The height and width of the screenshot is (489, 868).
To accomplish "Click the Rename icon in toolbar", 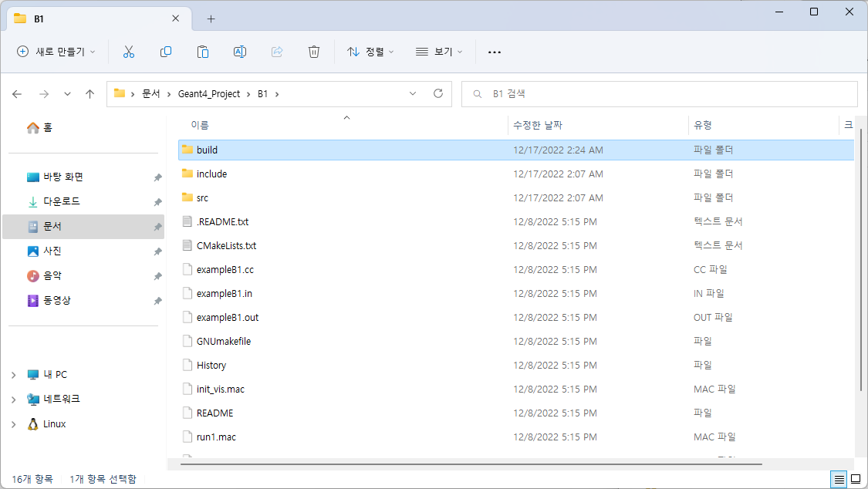I will [240, 52].
